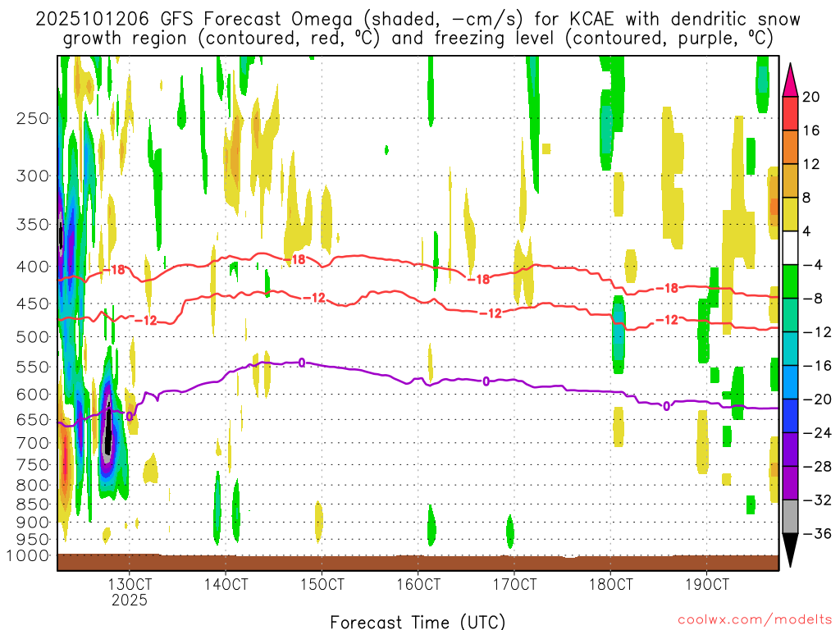Screen dimensions: 840x630
Task: Click the 600 pressure level label
Action: click(33, 395)
